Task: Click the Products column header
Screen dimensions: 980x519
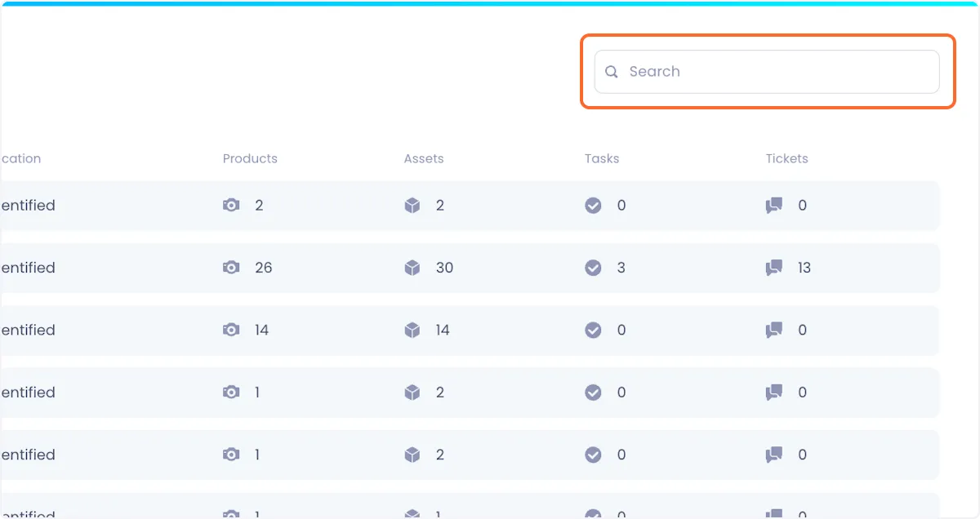Action: [250, 158]
